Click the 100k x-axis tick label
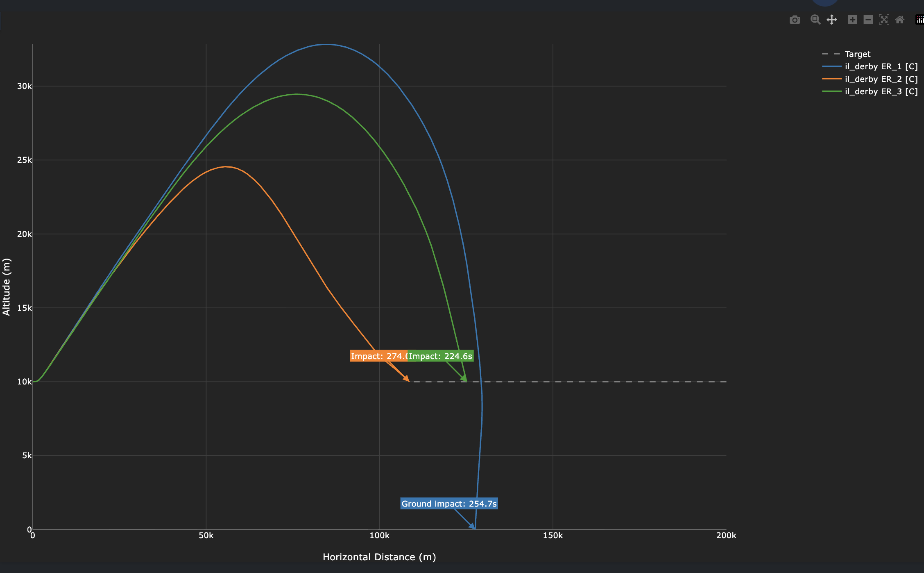The image size is (924, 573). (379, 535)
